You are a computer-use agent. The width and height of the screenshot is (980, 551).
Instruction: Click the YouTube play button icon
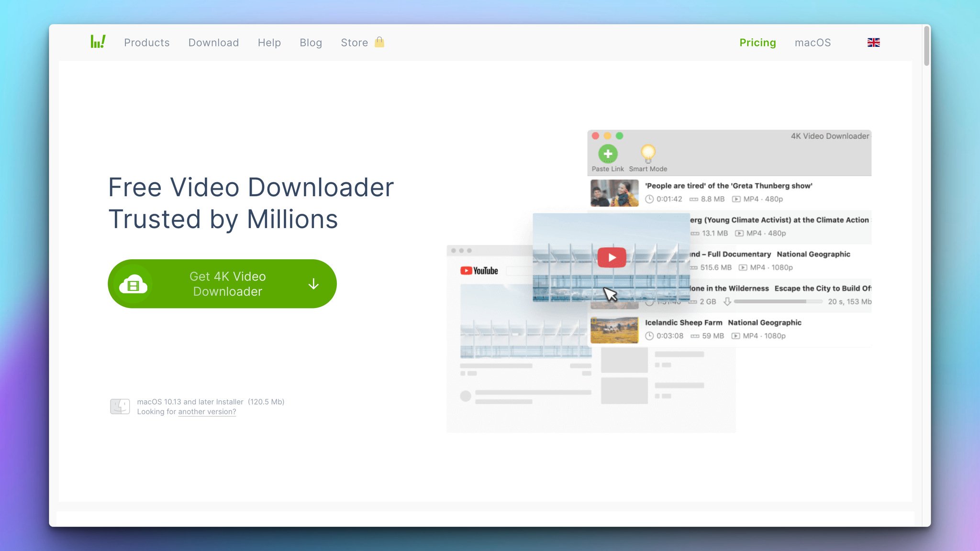pyautogui.click(x=611, y=257)
